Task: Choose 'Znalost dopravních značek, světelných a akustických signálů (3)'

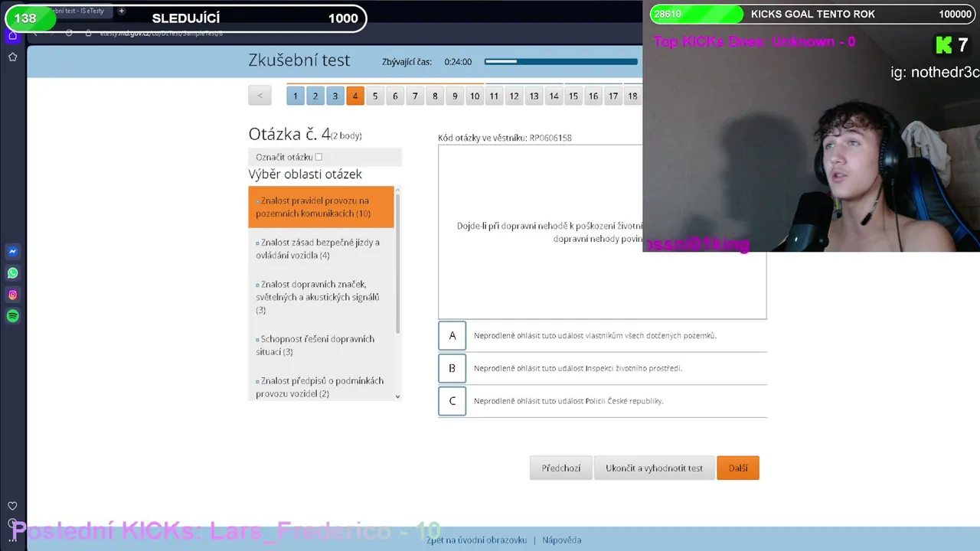Action: pos(321,297)
